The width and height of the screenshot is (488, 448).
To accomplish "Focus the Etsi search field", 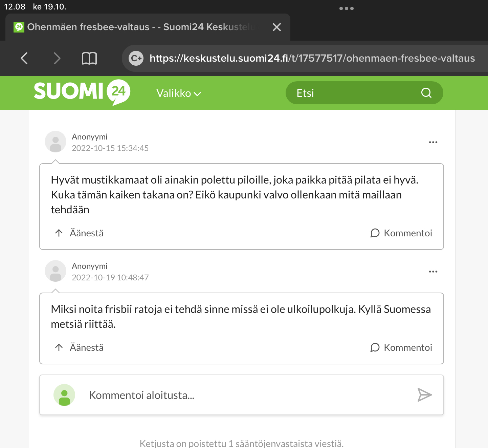I will pyautogui.click(x=352, y=93).
